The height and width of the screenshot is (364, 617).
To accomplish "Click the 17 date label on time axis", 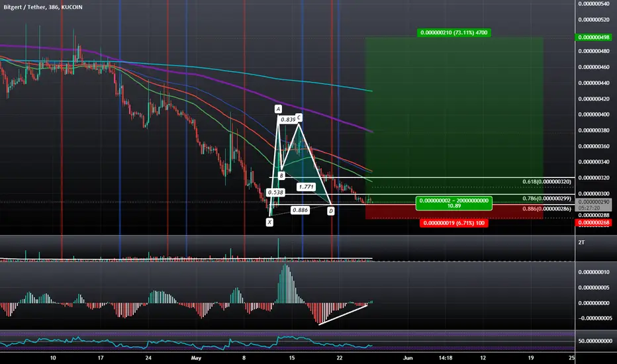I will 101,357.
